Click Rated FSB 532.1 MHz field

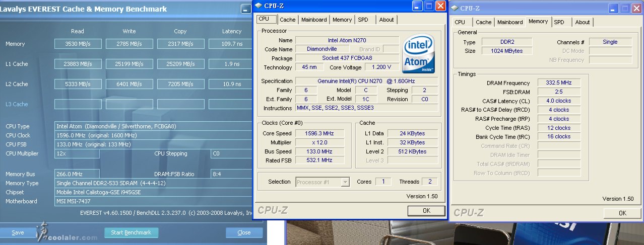[x=320, y=160]
